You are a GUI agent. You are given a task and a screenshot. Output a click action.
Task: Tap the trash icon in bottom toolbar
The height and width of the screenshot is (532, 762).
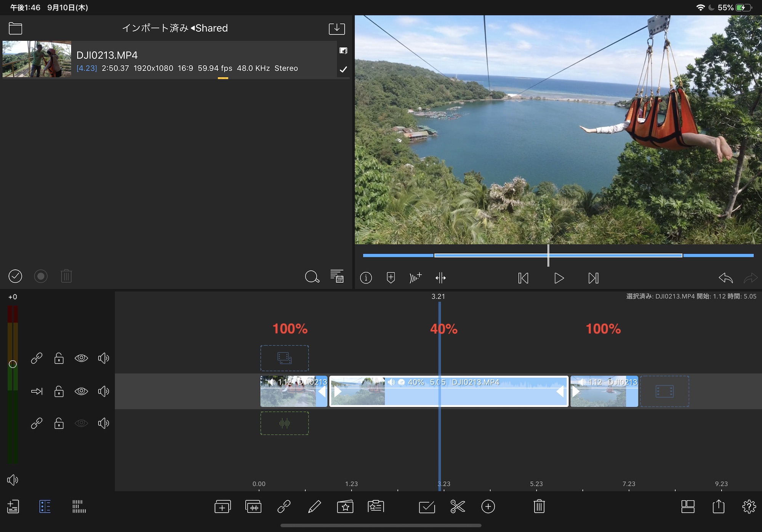(x=539, y=506)
